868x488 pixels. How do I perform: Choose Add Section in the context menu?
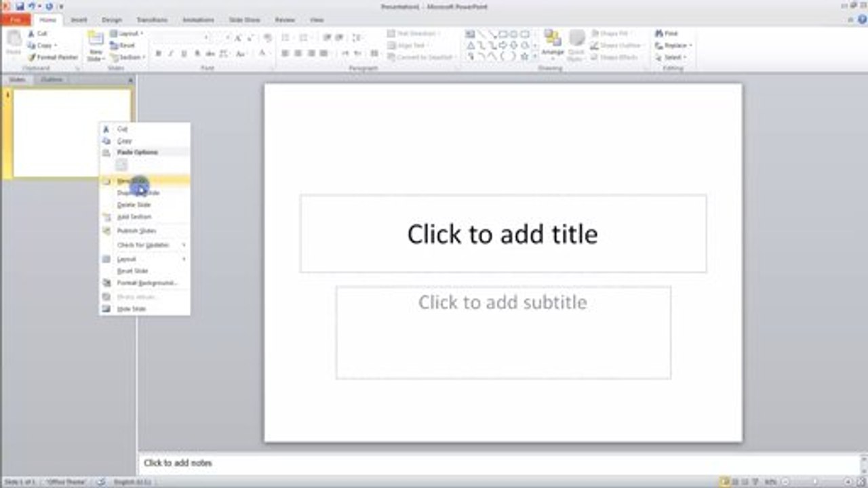click(144, 217)
